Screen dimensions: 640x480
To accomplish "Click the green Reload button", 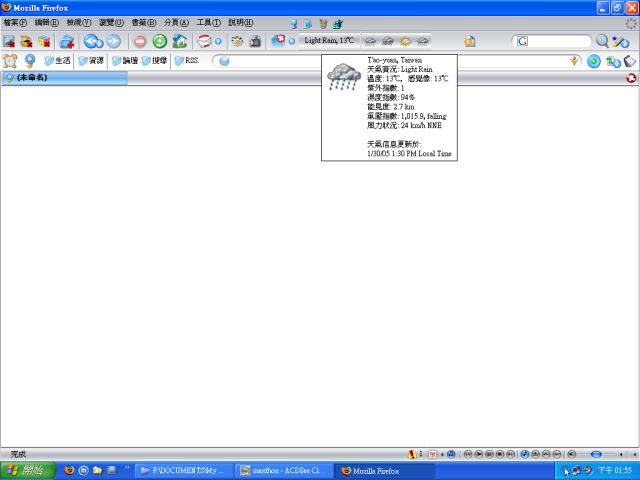I will 160,41.
